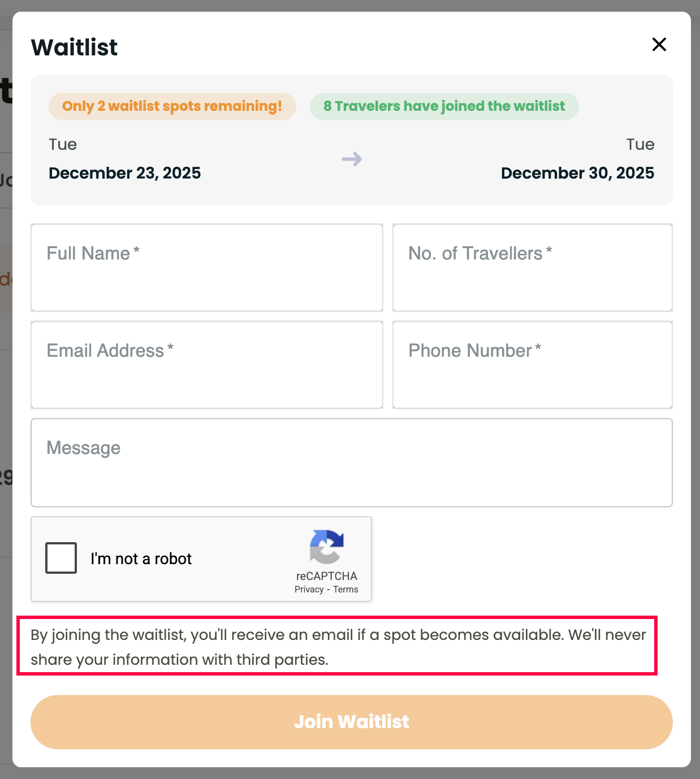
Task: Select the December 23, 2025 start date
Action: 125,173
